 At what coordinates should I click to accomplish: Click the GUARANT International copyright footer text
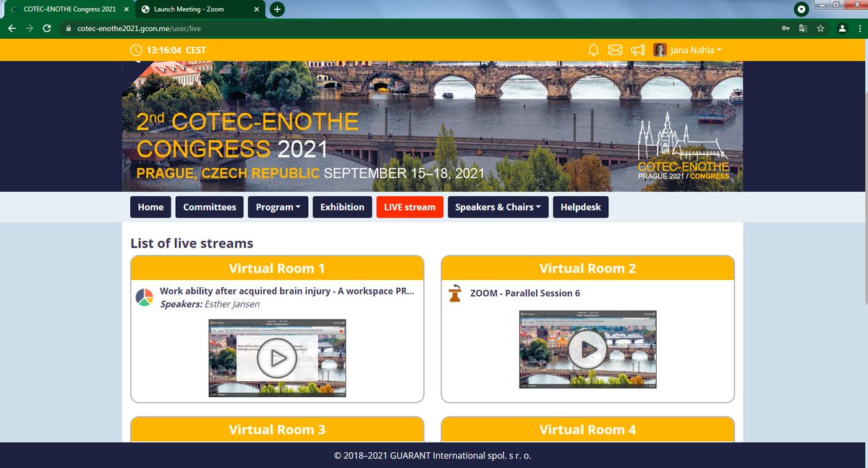pyautogui.click(x=433, y=456)
